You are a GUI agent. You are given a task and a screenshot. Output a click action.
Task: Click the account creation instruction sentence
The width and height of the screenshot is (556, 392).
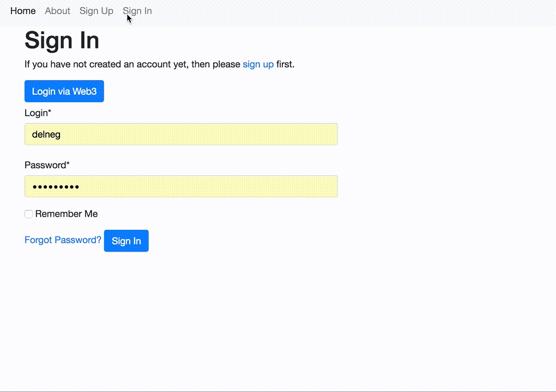(159, 64)
